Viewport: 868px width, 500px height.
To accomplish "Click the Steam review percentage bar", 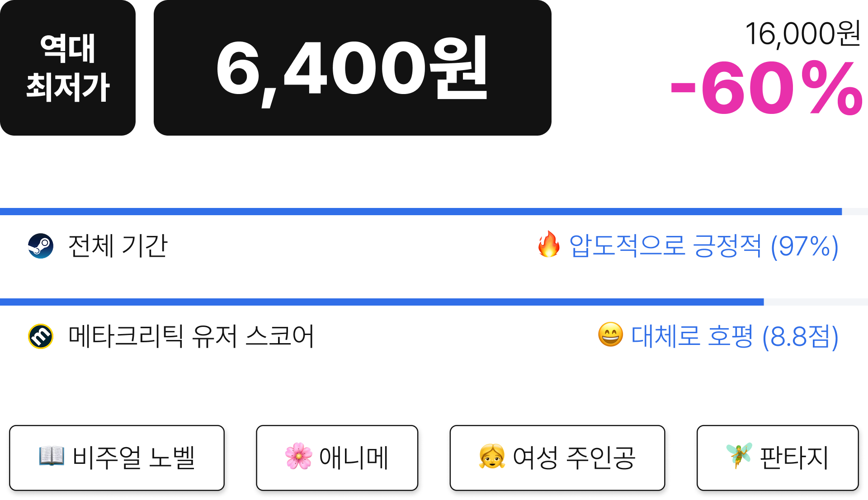I will point(434,212).
